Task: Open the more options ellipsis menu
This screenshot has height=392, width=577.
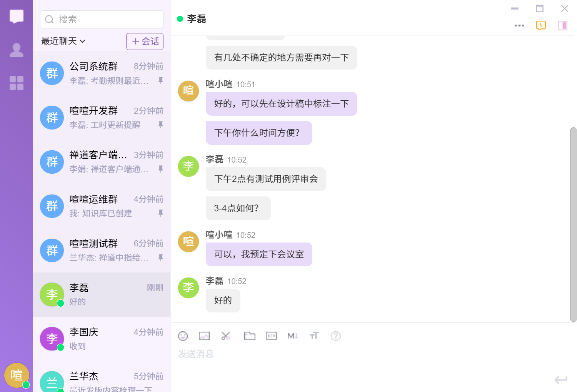Action: pos(519,26)
